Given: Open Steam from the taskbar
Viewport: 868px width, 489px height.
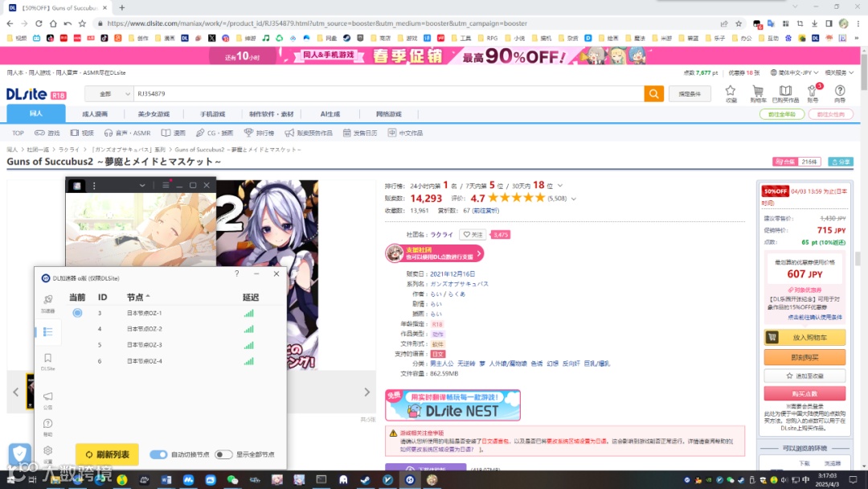Looking at the screenshot, I should [366, 479].
